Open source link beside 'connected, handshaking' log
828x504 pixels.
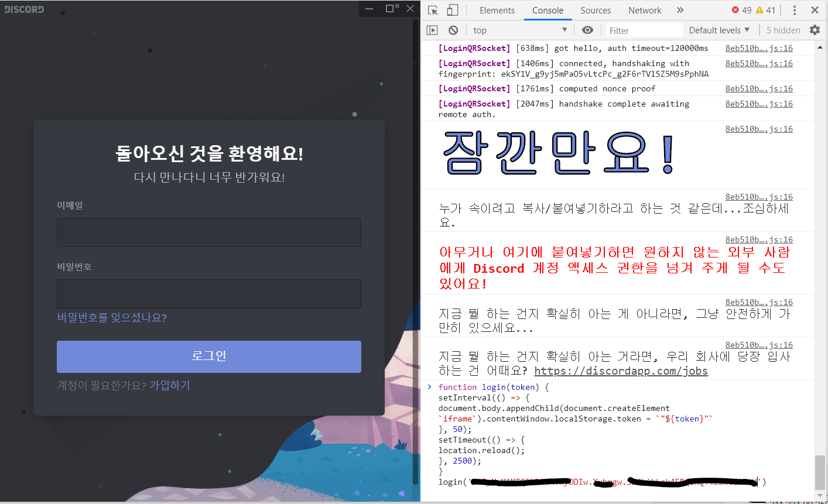[759, 63]
